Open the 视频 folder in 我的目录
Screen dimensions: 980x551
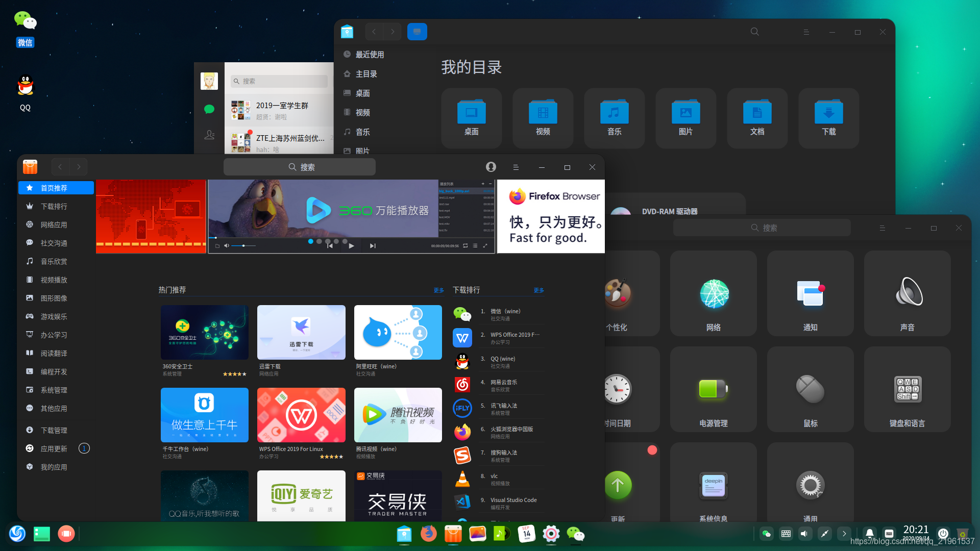pyautogui.click(x=543, y=118)
